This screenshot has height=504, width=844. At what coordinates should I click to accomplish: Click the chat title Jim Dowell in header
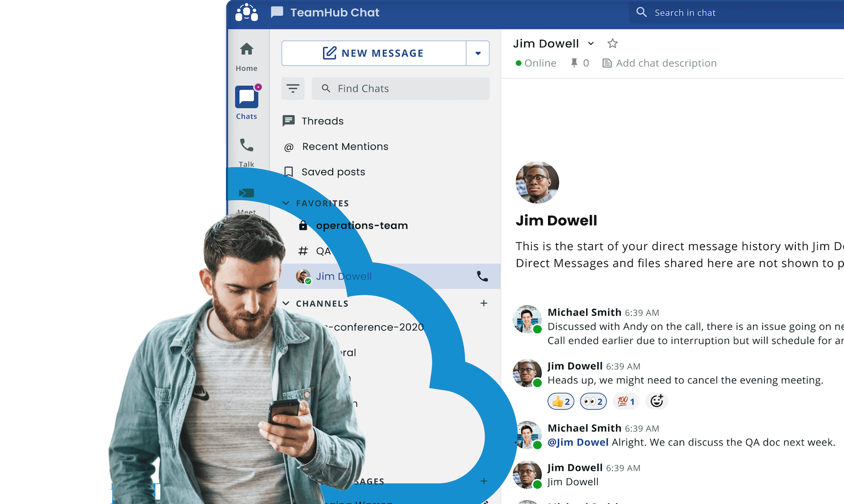546,43
